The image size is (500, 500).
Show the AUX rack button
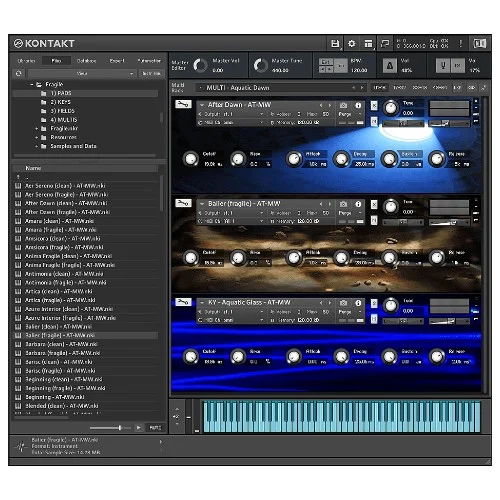(x=471, y=88)
